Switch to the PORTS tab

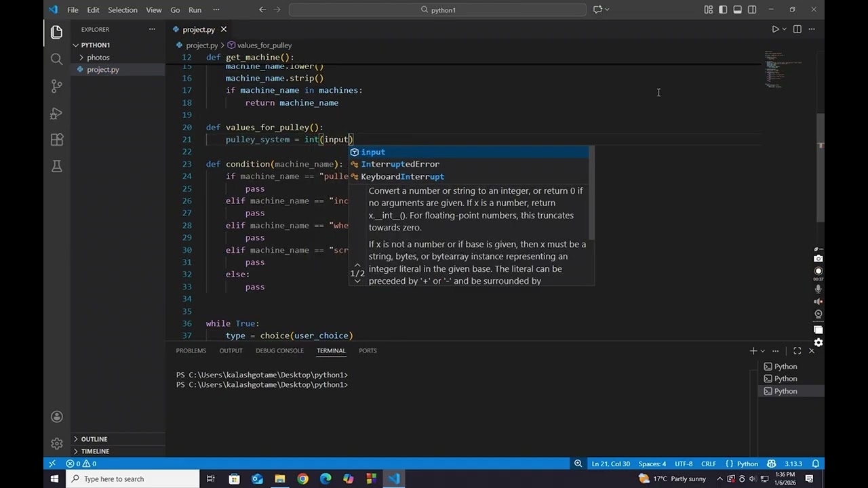click(368, 350)
